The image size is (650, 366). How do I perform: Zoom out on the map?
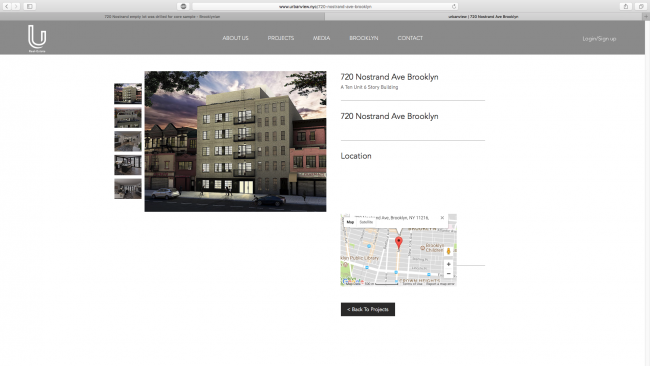click(x=449, y=274)
